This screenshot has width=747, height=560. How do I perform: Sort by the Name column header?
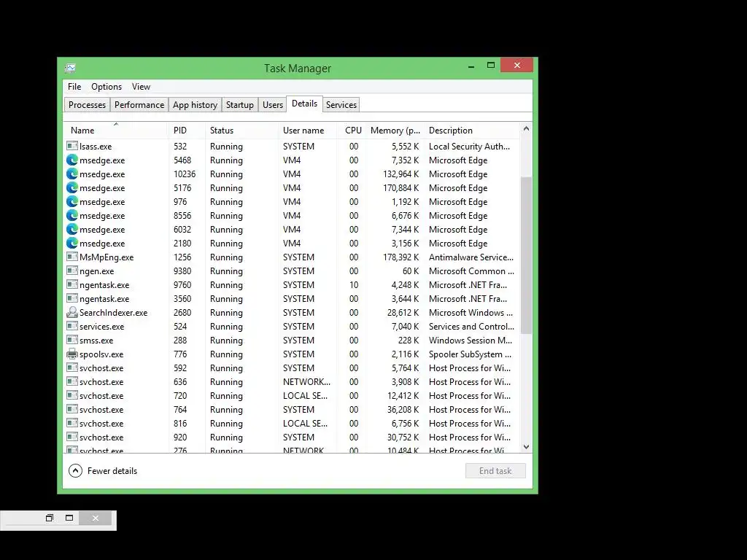click(115, 131)
